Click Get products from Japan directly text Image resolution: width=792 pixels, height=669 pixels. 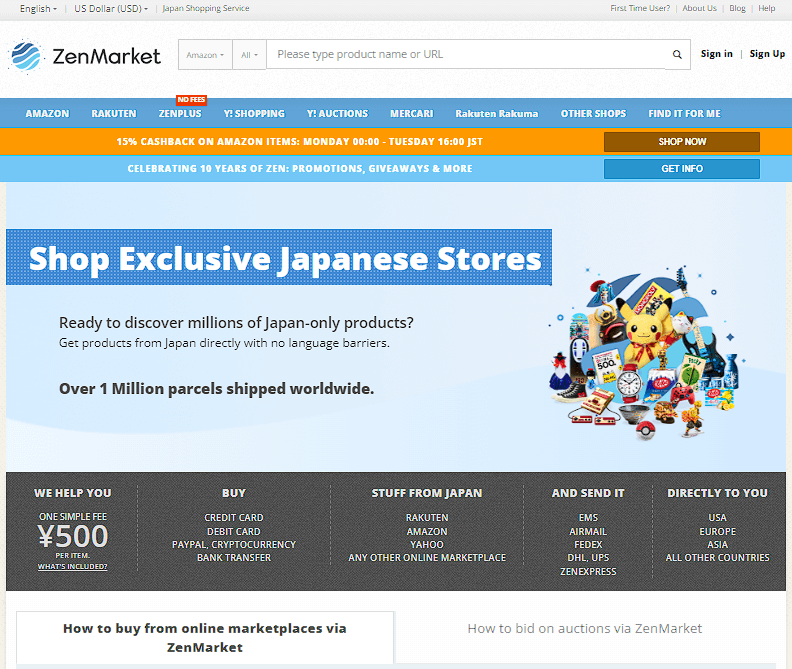coord(224,343)
